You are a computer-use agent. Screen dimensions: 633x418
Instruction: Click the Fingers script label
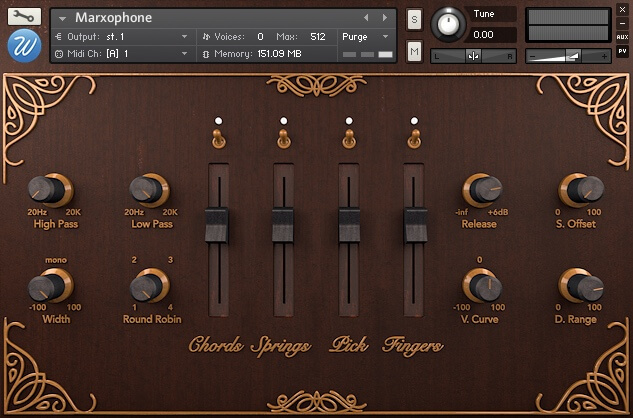[412, 347]
